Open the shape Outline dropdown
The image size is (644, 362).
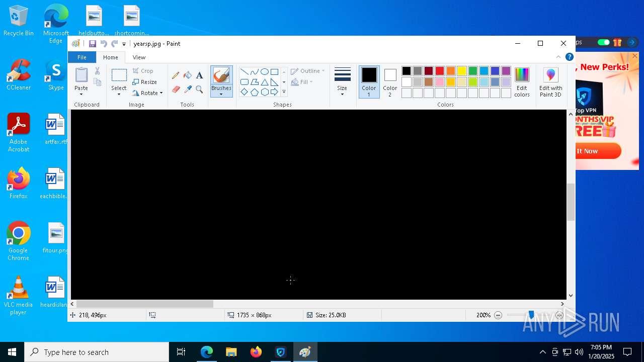pos(308,71)
